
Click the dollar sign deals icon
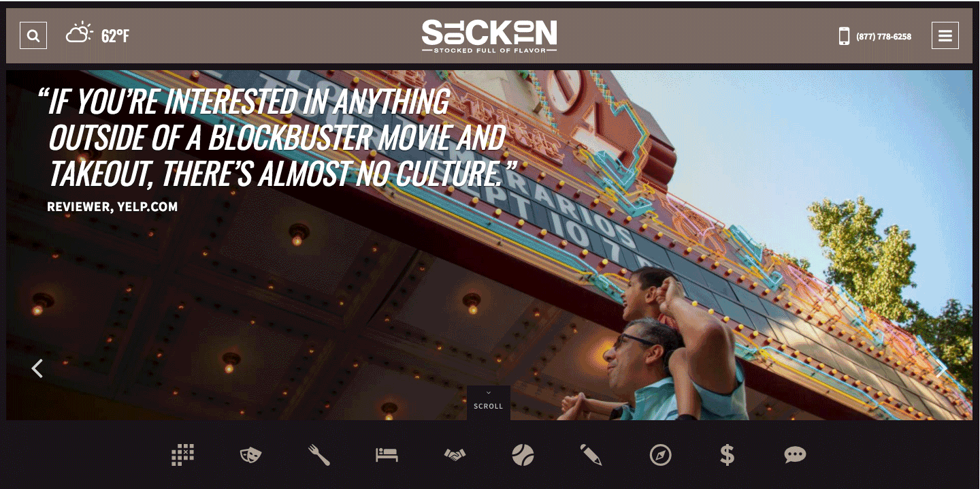pyautogui.click(x=728, y=455)
